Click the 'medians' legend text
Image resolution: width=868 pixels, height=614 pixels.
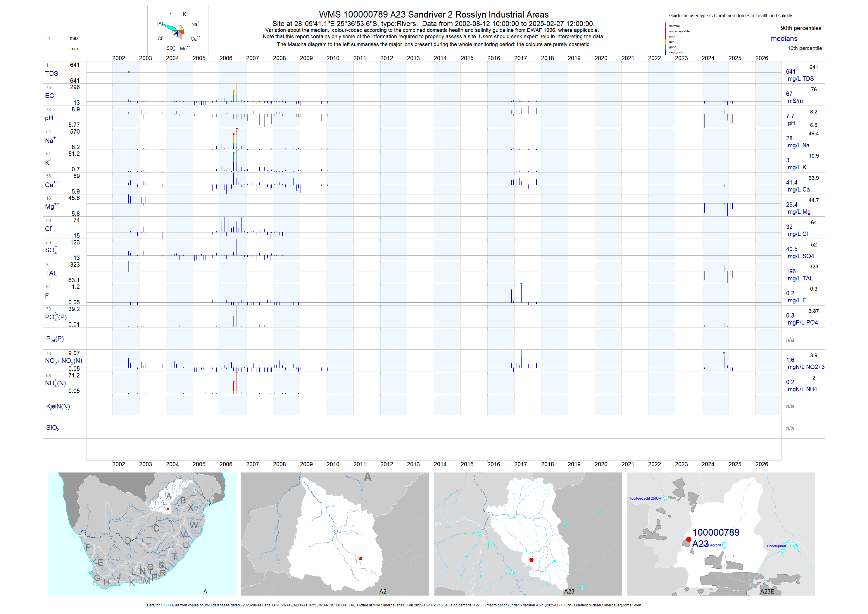pos(784,39)
